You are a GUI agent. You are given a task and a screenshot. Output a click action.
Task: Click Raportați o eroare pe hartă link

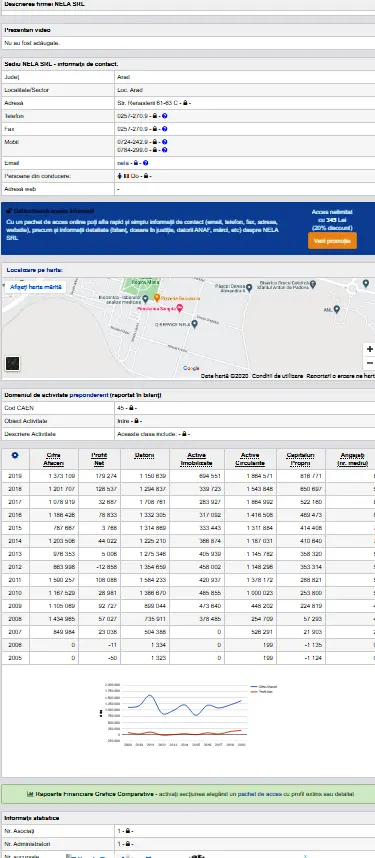point(341,376)
